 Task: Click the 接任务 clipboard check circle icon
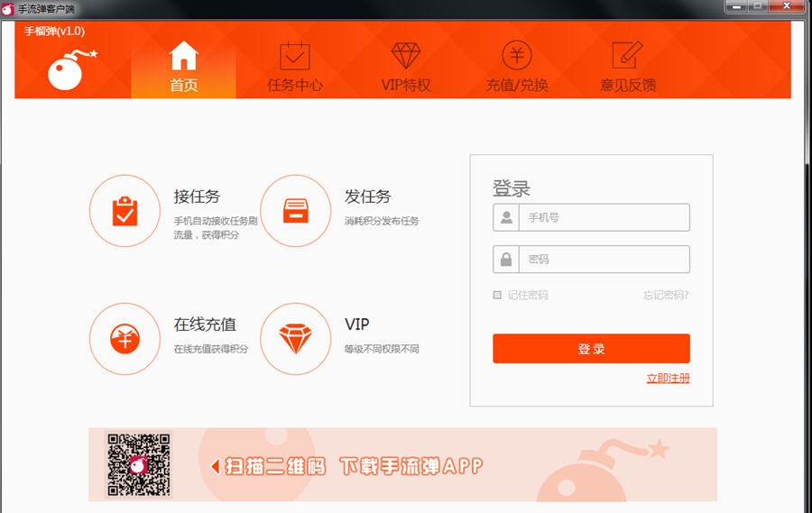125,211
